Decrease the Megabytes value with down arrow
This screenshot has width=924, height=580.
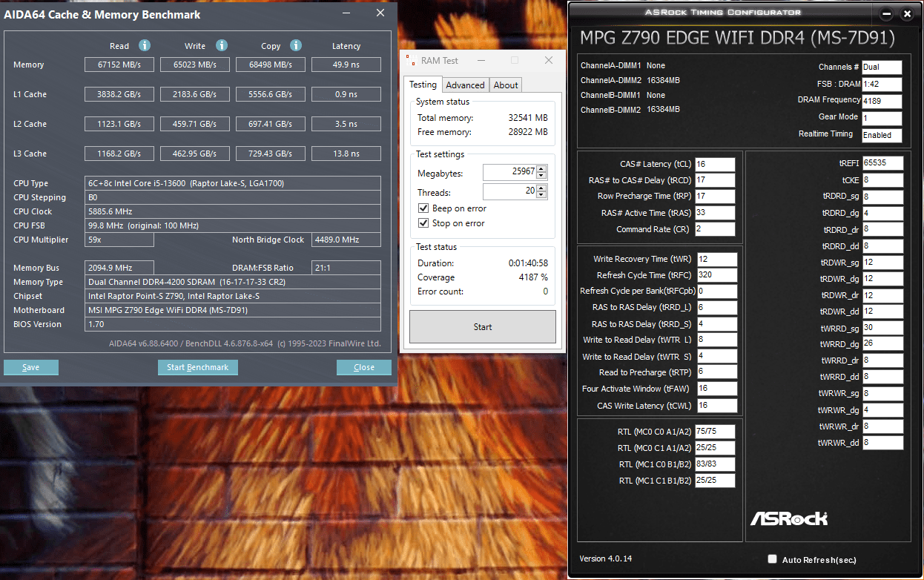pos(541,176)
